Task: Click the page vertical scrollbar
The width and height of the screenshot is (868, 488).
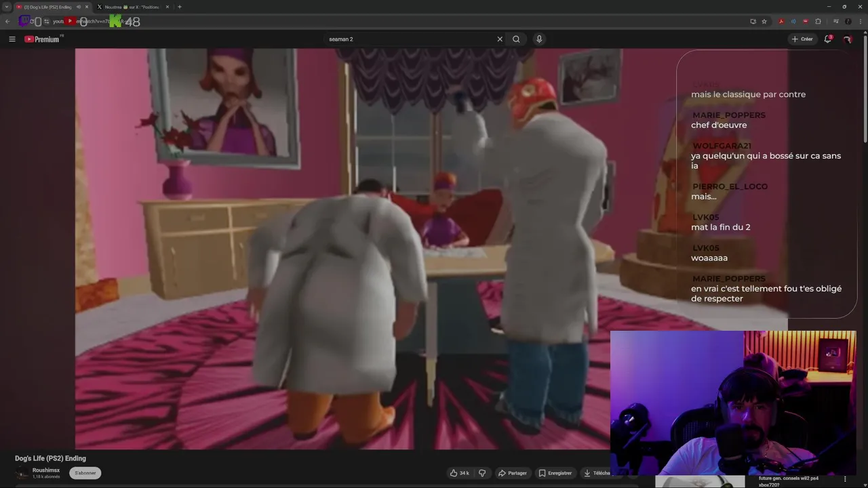Action: coord(865,88)
